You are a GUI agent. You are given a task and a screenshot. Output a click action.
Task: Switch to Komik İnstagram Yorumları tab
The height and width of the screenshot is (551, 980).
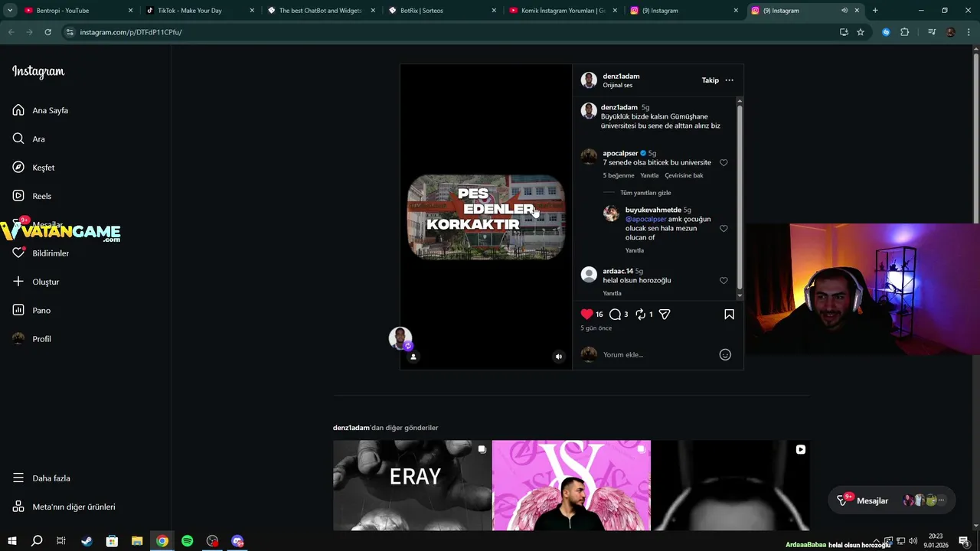click(x=563, y=11)
